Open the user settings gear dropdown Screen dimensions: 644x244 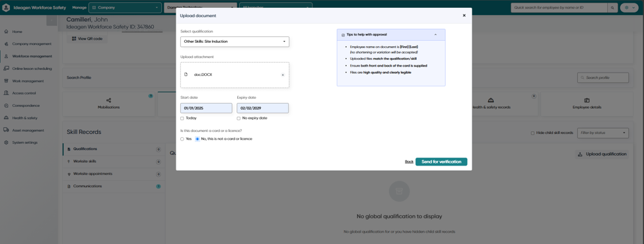pyautogui.click(x=629, y=8)
